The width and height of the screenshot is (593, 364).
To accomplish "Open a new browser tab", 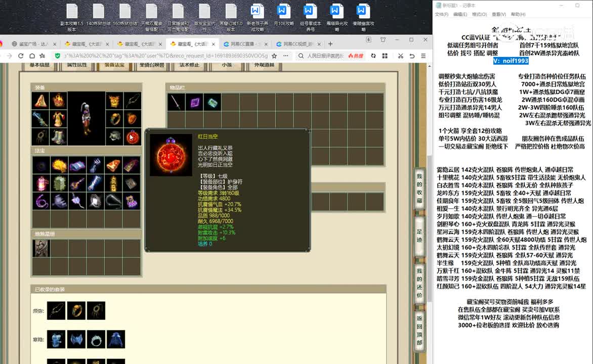I will (x=330, y=44).
